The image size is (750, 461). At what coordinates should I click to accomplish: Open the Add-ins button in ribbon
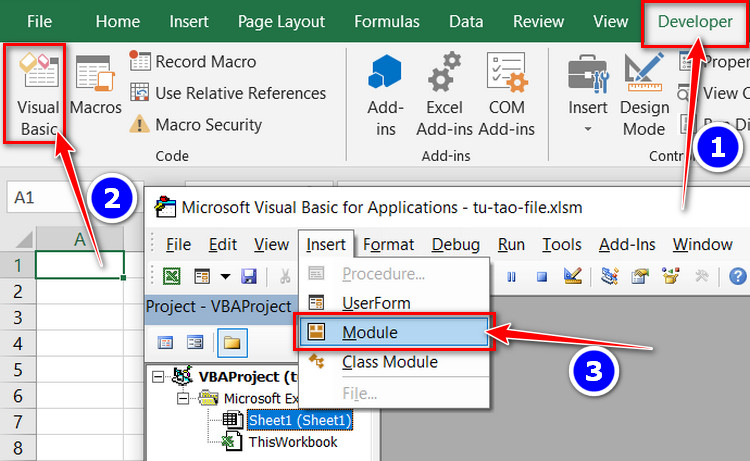(386, 95)
